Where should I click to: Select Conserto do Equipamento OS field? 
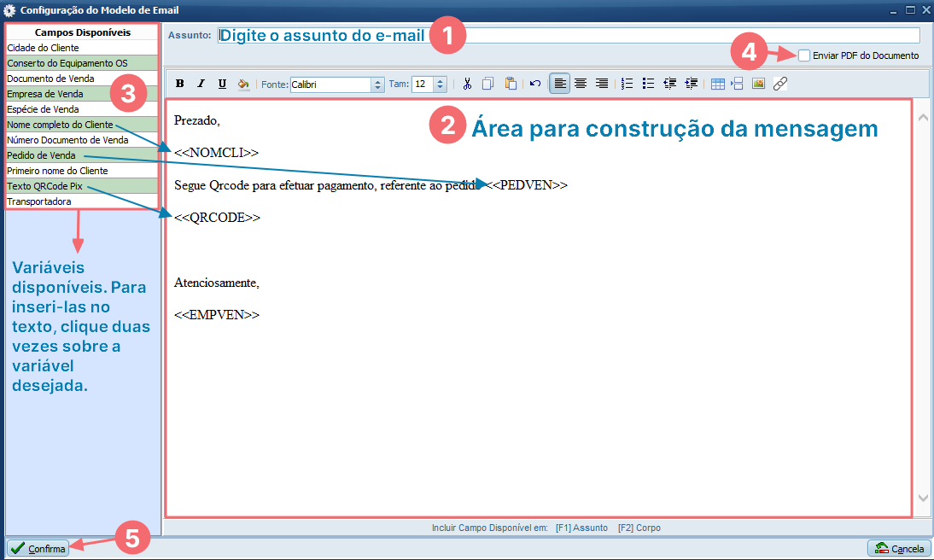click(x=82, y=63)
